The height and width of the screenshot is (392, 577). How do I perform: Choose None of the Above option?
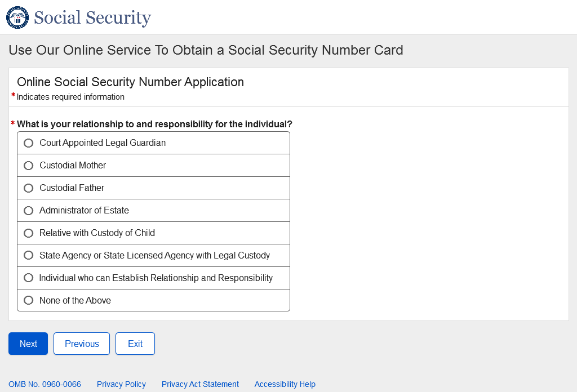click(29, 301)
